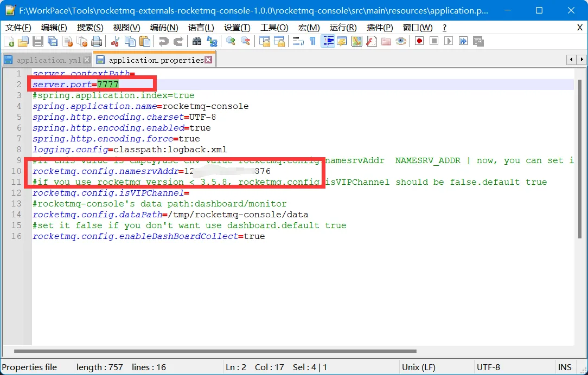Close the application.yml tab
The width and height of the screenshot is (588, 375).
(x=87, y=60)
